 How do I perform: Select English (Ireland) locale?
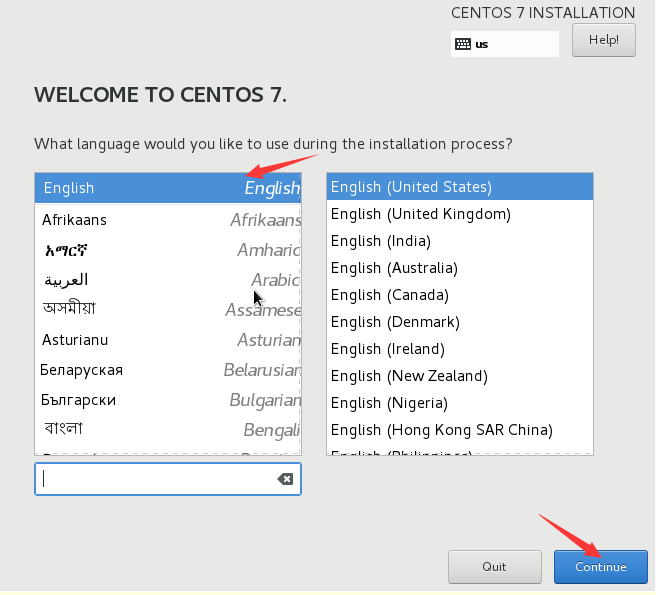[460, 349]
